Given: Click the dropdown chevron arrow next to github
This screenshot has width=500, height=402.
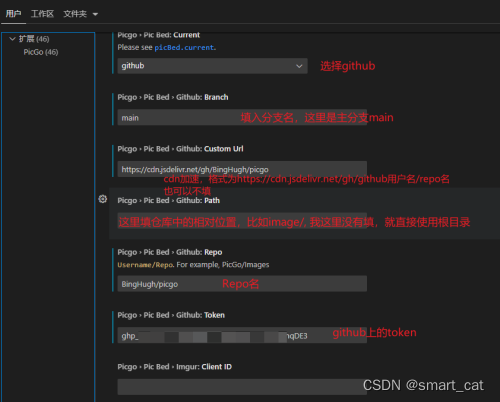Looking at the screenshot, I should pyautogui.click(x=299, y=66).
